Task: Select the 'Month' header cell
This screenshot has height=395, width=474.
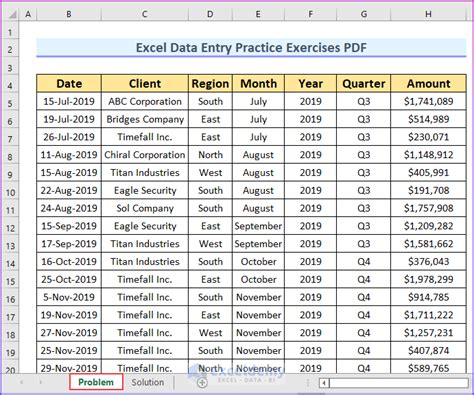Action: pyautogui.click(x=258, y=84)
